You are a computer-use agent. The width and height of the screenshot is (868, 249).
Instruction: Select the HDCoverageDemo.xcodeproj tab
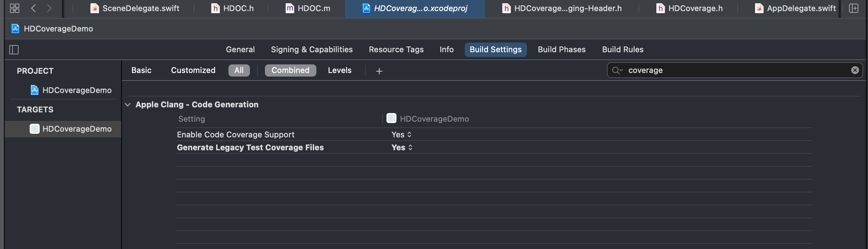coord(415,8)
